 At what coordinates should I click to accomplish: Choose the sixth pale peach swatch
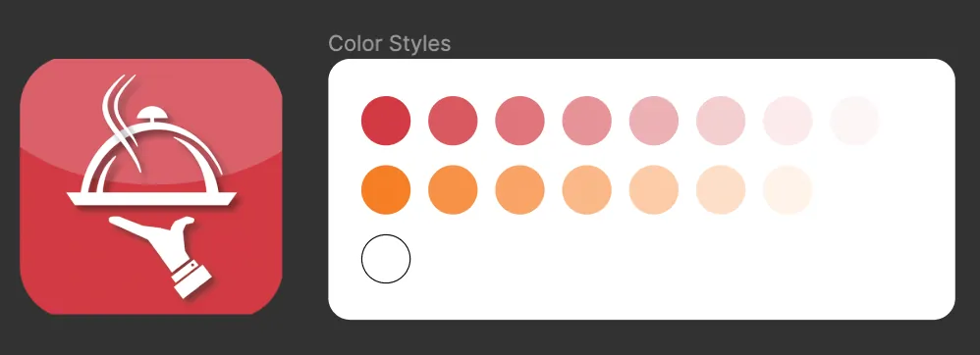pos(721,189)
